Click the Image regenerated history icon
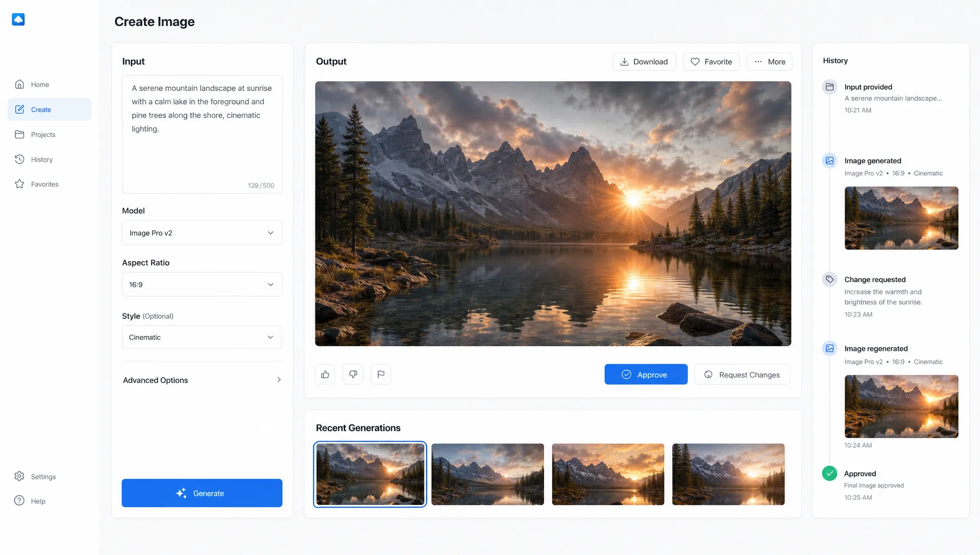Screen dimensions: 980x555 (x=829, y=348)
